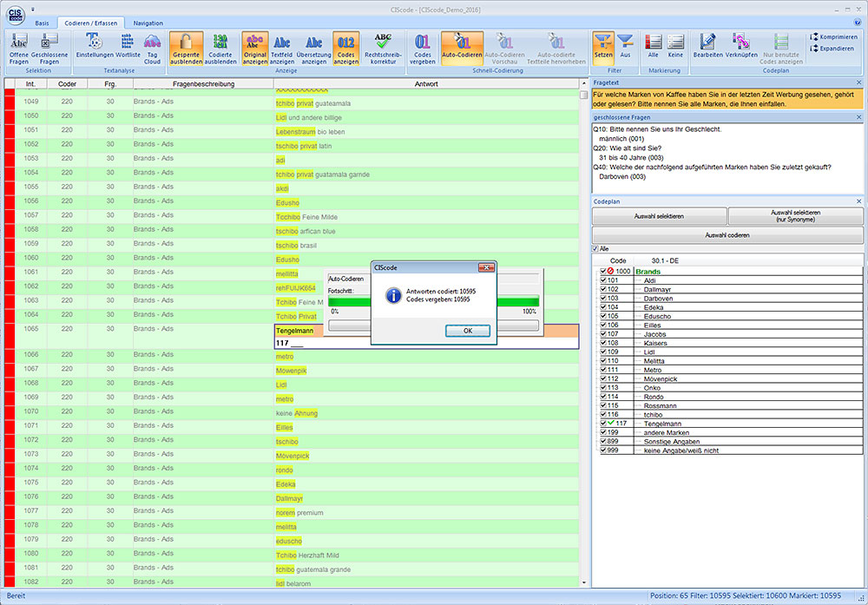Open the Geschlossene Fragen selection
Image resolution: width=868 pixels, height=605 pixels.
click(49, 49)
